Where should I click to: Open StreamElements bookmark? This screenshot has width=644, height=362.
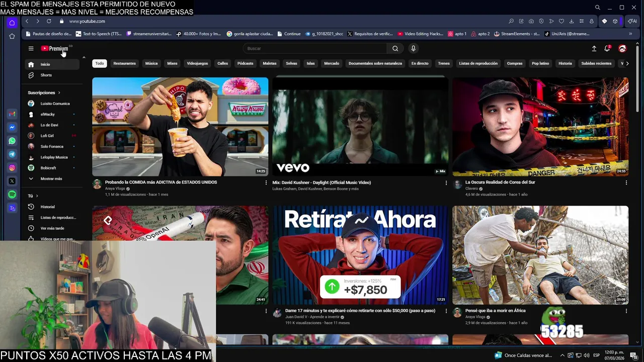click(x=517, y=34)
